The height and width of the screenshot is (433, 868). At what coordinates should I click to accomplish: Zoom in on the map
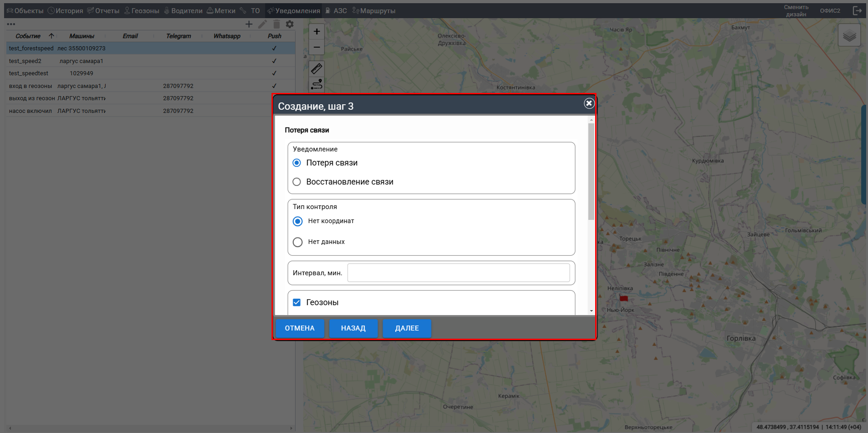(317, 31)
